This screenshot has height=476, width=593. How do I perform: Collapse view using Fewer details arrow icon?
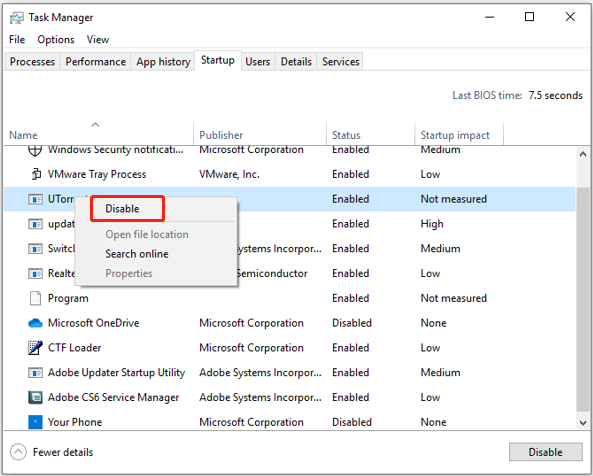(x=18, y=452)
